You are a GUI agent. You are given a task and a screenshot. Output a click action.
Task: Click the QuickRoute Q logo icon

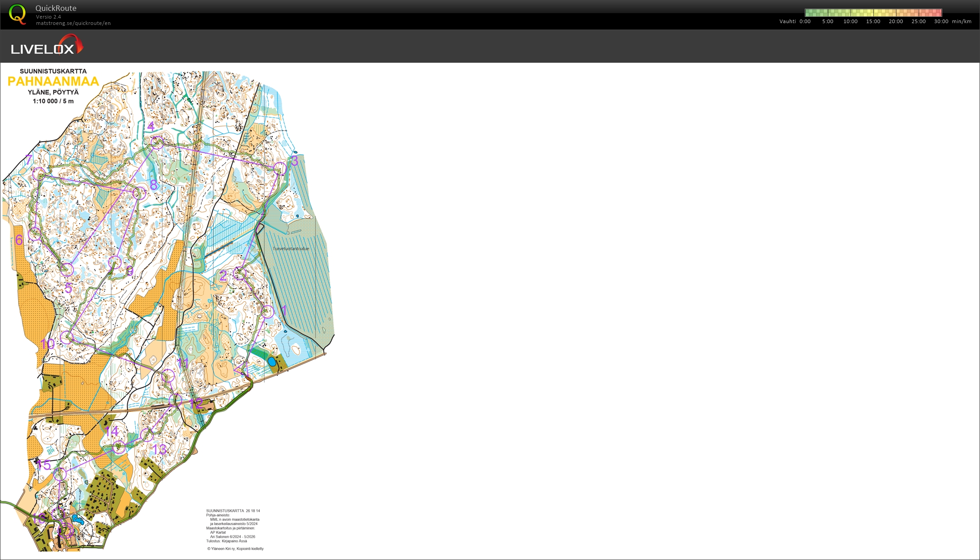(18, 14)
